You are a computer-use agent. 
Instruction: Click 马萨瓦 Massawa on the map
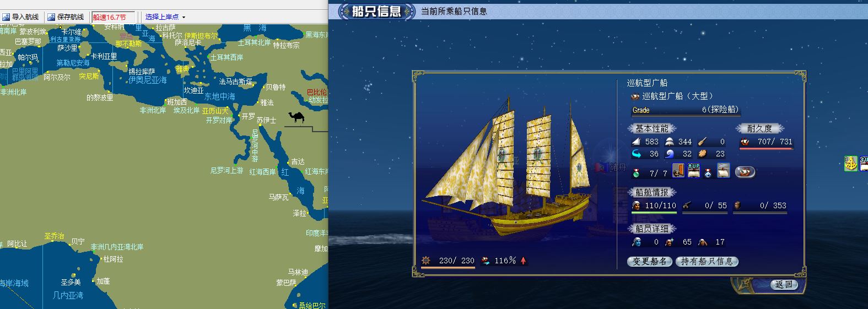pyautogui.click(x=278, y=197)
